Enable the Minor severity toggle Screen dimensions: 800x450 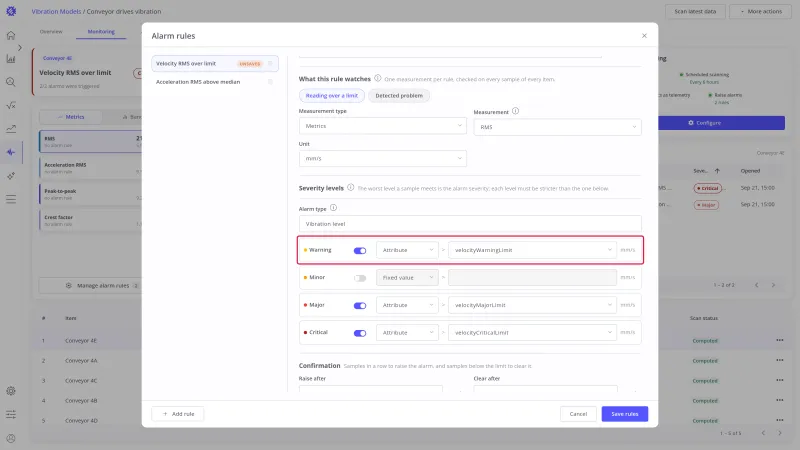click(360, 278)
